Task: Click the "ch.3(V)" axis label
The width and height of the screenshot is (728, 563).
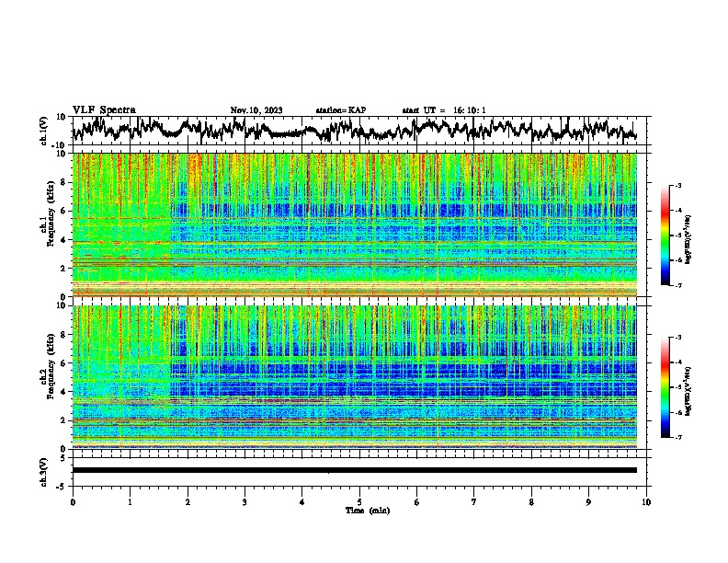Action: [44, 472]
